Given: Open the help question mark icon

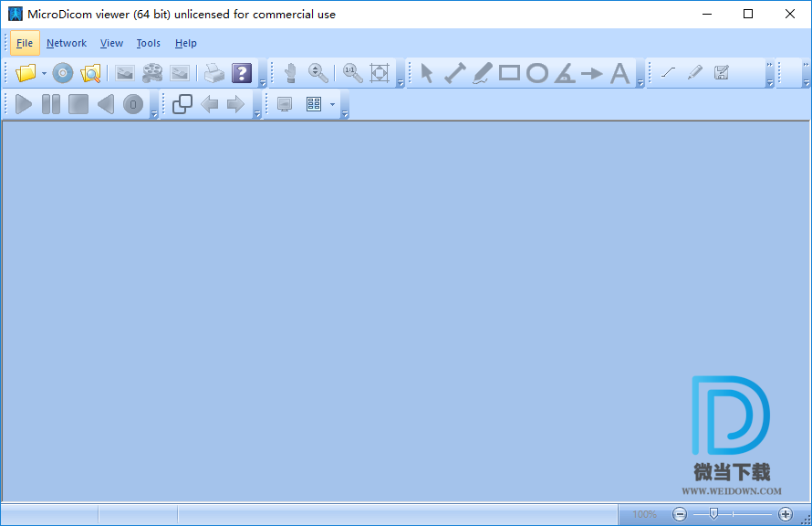Looking at the screenshot, I should pos(241,73).
